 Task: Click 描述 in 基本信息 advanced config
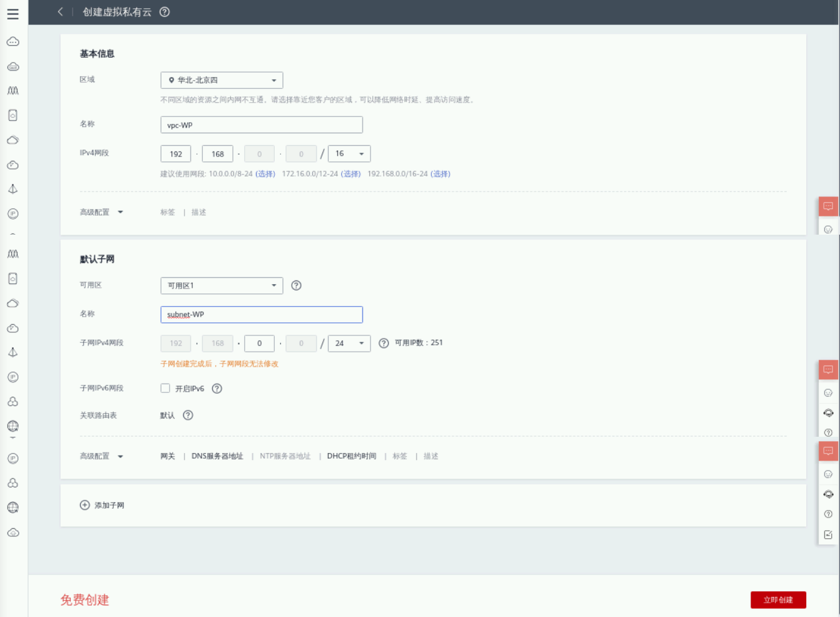pyautogui.click(x=199, y=212)
